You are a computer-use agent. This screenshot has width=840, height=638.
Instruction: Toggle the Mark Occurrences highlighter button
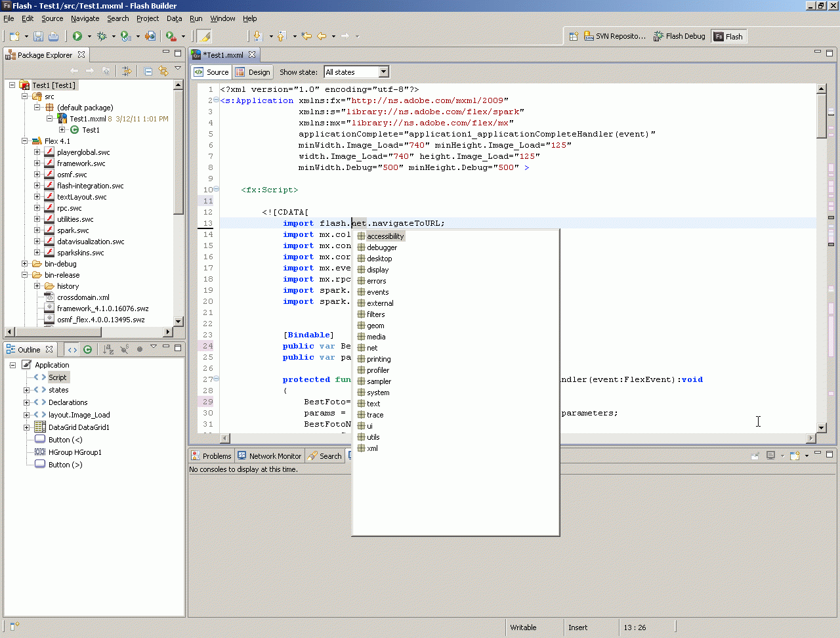204,36
